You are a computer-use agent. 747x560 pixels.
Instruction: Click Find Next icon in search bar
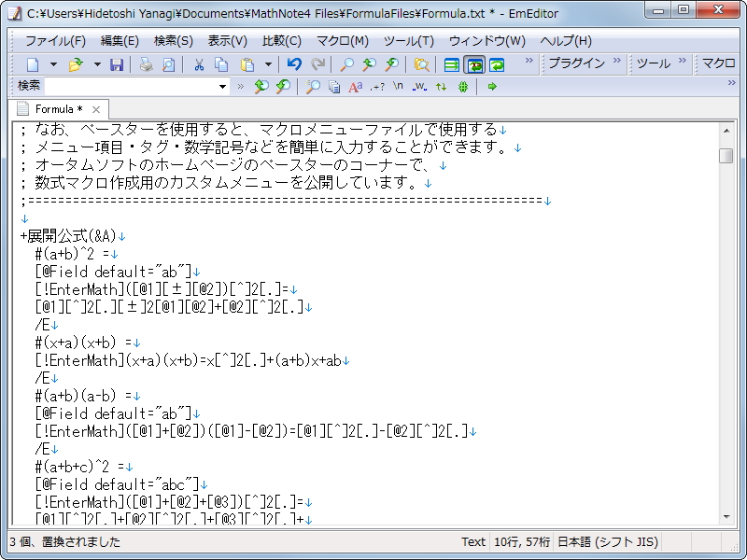pos(261,87)
